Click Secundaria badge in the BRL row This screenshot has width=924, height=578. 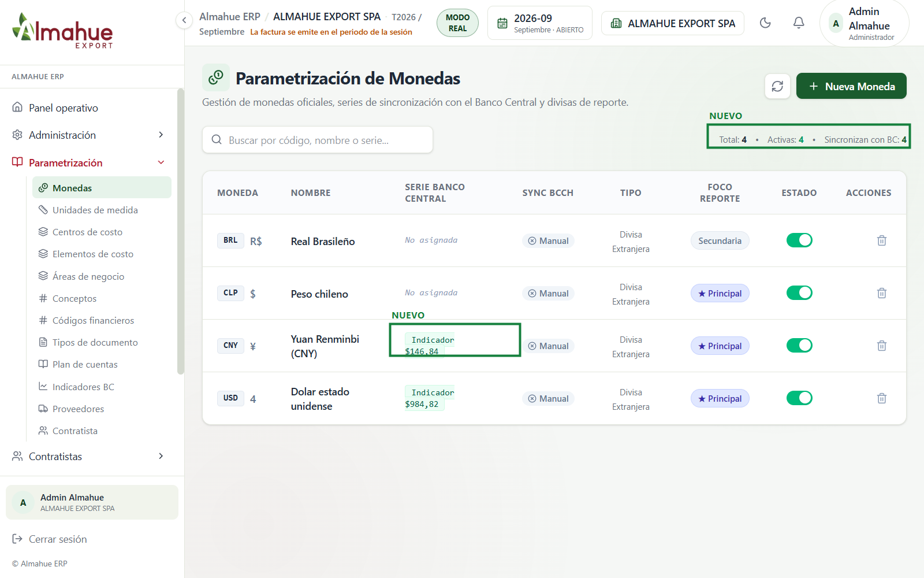tap(720, 240)
